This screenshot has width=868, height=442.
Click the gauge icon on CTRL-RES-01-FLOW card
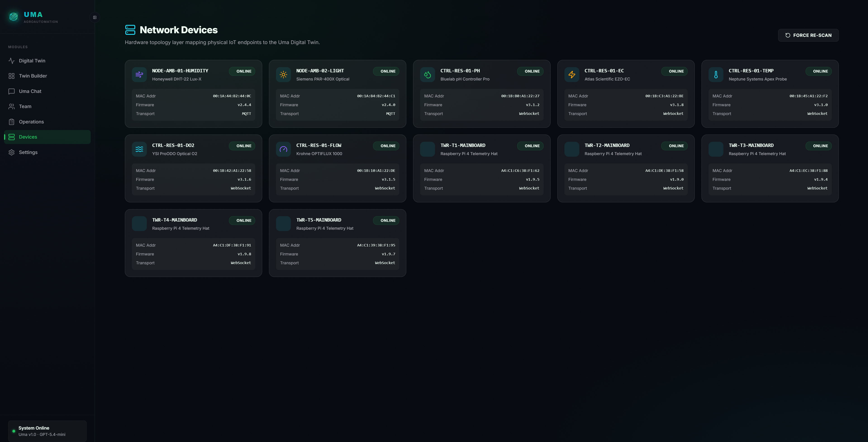(283, 149)
